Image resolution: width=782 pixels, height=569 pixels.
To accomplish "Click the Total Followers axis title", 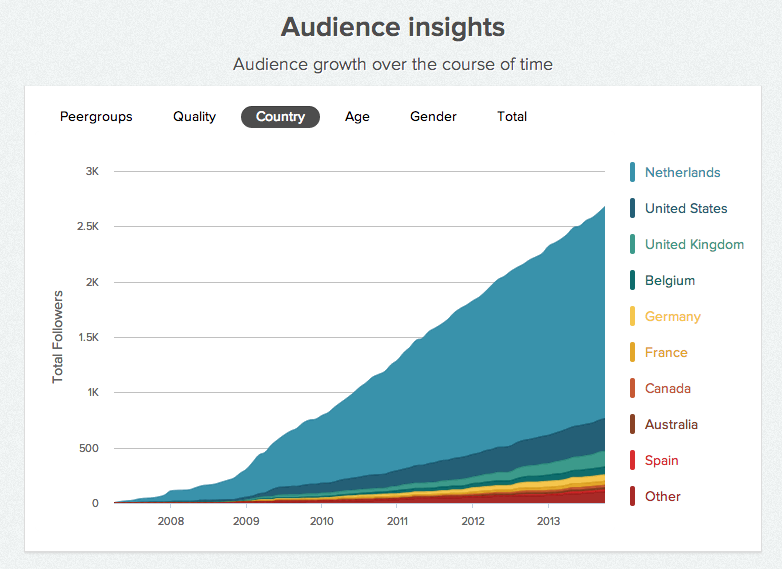I will 58,337.
